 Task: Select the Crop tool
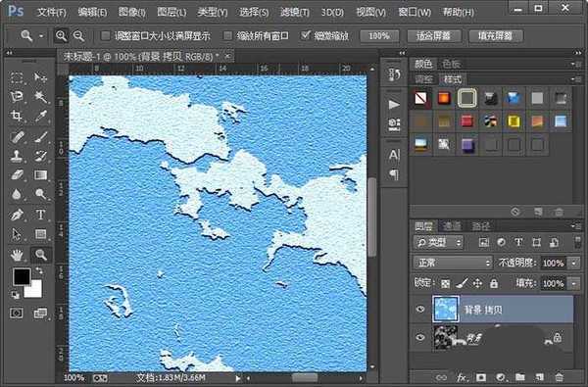pyautogui.click(x=17, y=116)
